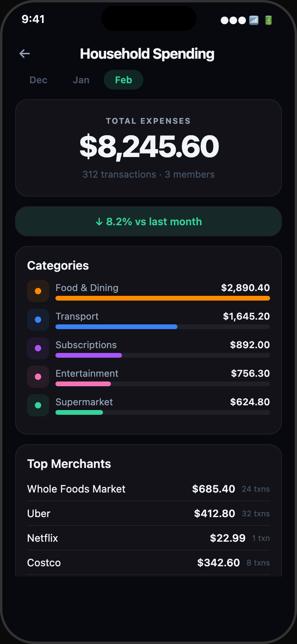Click the orange Food & Dining category icon
The image size is (297, 644).
[38, 291]
